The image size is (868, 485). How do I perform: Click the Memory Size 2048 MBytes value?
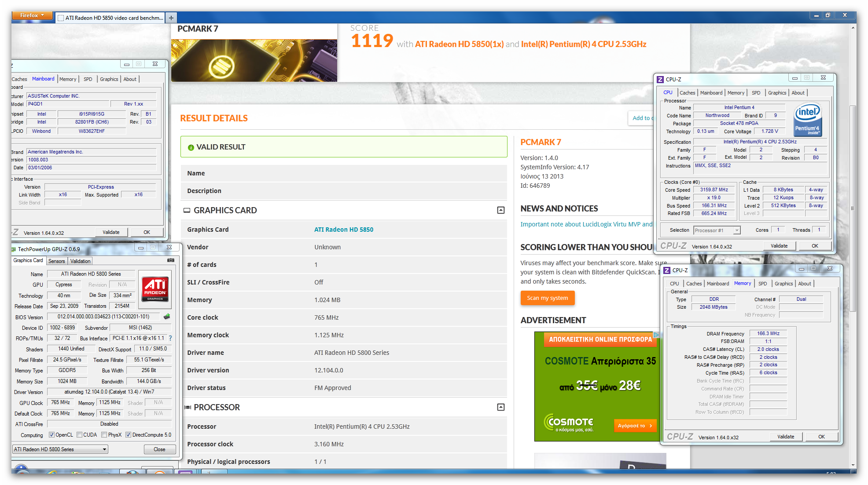[x=714, y=307]
